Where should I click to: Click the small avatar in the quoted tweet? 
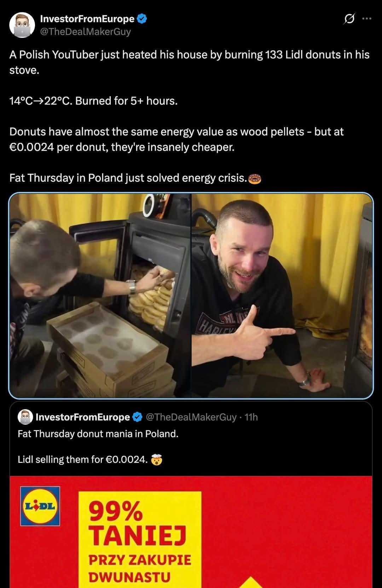[x=25, y=417]
